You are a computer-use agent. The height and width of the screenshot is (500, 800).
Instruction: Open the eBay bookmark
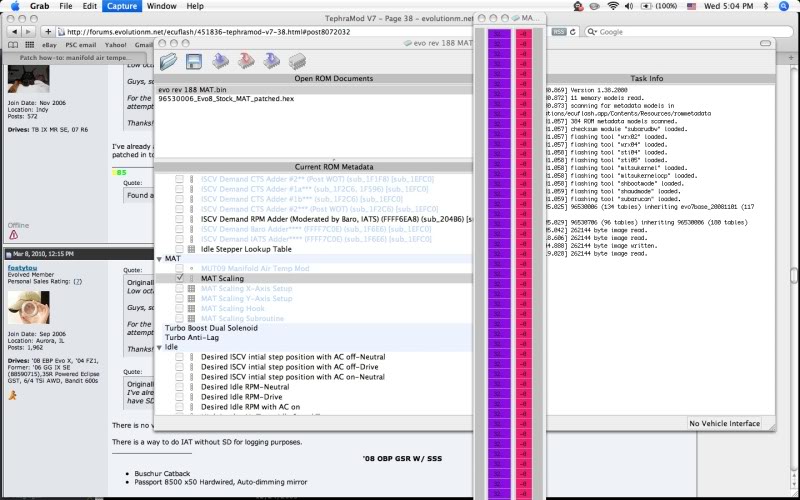click(x=49, y=45)
